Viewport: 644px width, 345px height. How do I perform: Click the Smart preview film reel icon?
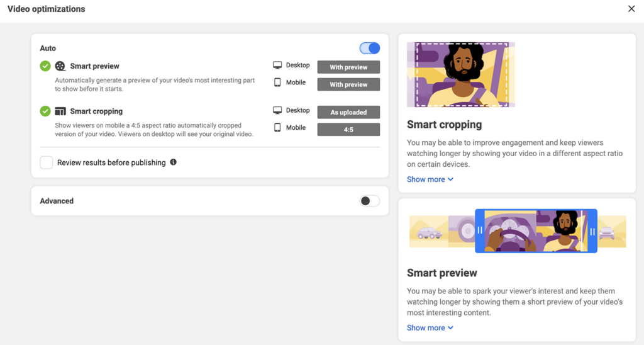60,66
